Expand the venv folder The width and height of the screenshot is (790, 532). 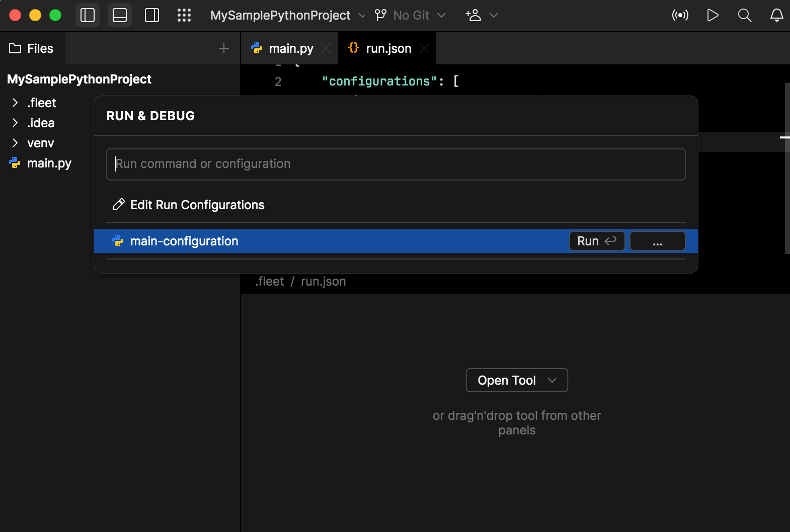point(15,143)
